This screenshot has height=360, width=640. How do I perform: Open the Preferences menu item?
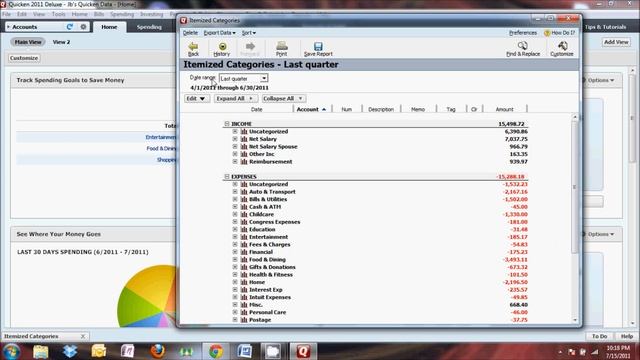[522, 33]
